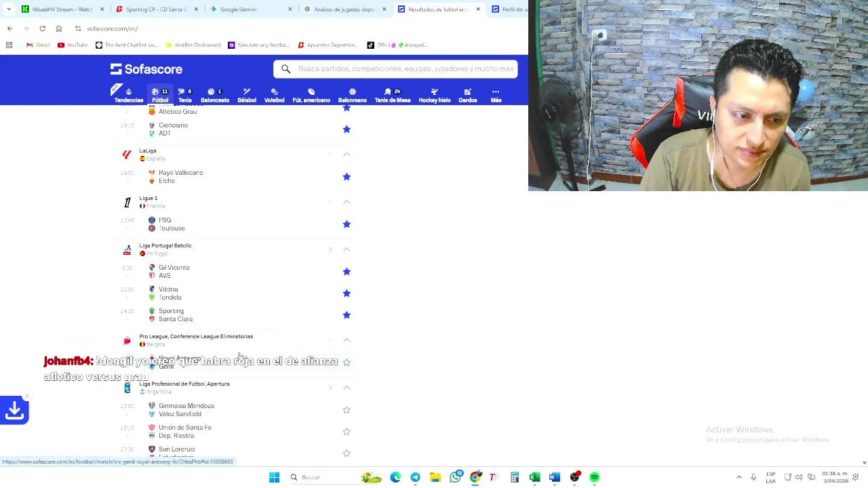Unfavorite the Vitória vs Tondela star
Viewport: 868px width, 488px height.
coord(347,293)
